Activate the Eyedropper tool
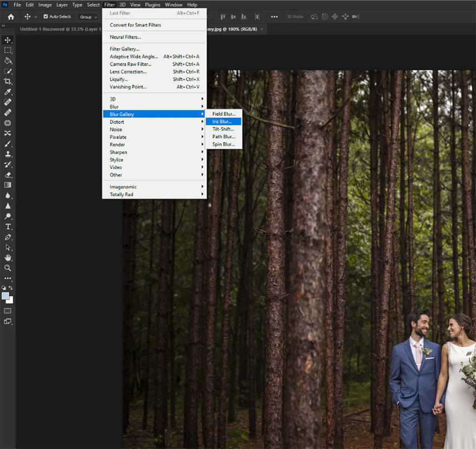 click(x=8, y=92)
